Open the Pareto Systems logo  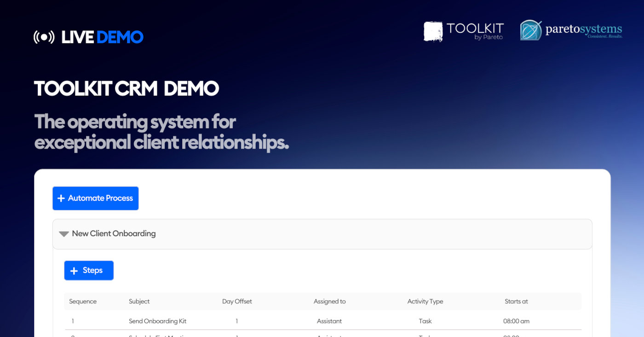(571, 30)
